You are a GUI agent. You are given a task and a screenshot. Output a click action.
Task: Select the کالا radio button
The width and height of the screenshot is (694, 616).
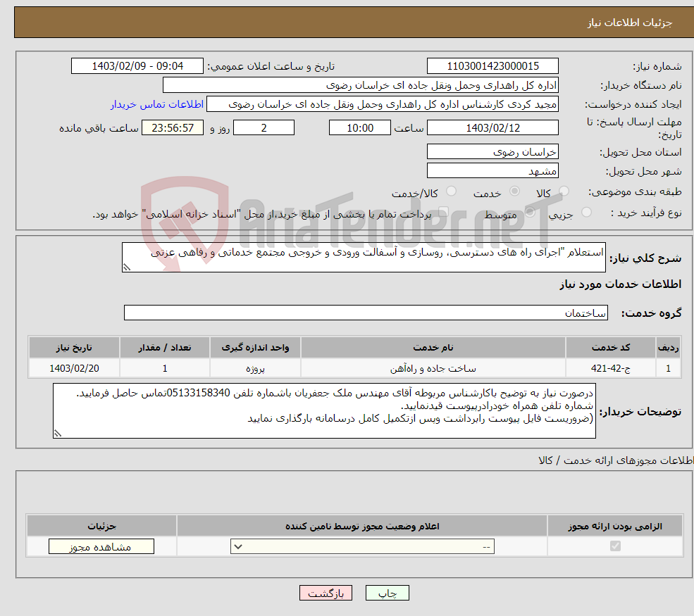click(564, 191)
